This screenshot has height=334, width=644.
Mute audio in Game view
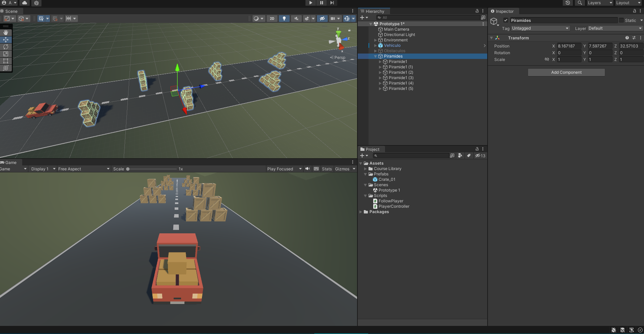[308, 169]
